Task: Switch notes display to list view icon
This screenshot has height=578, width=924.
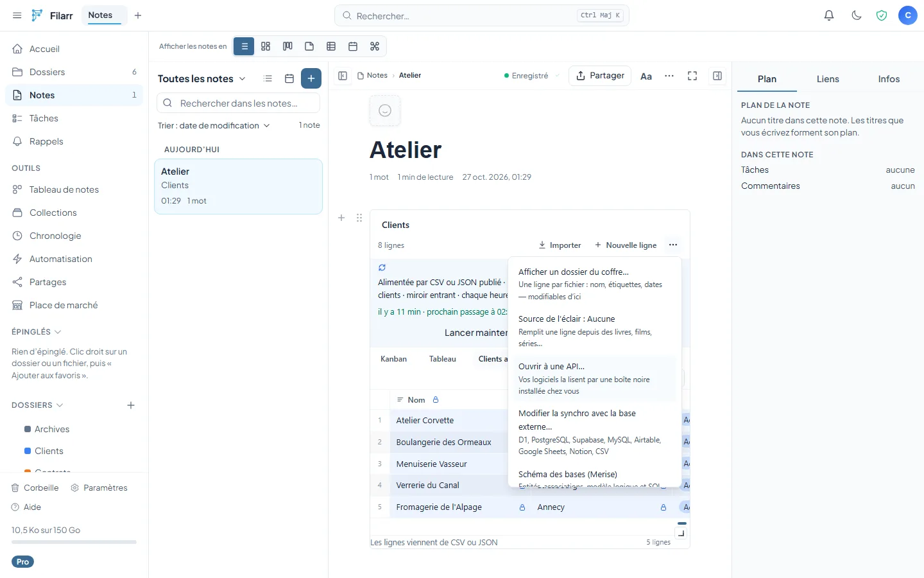Action: pyautogui.click(x=244, y=46)
